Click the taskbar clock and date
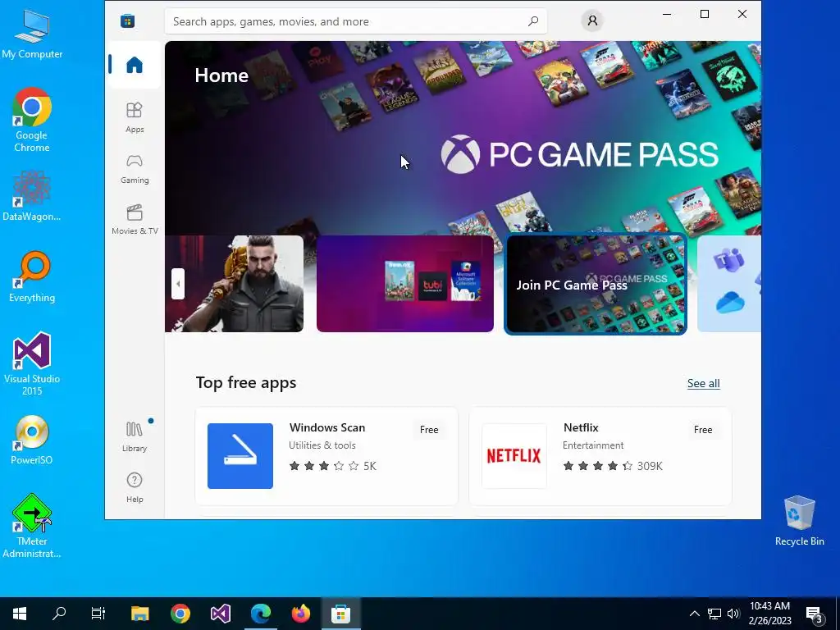 (x=769, y=614)
